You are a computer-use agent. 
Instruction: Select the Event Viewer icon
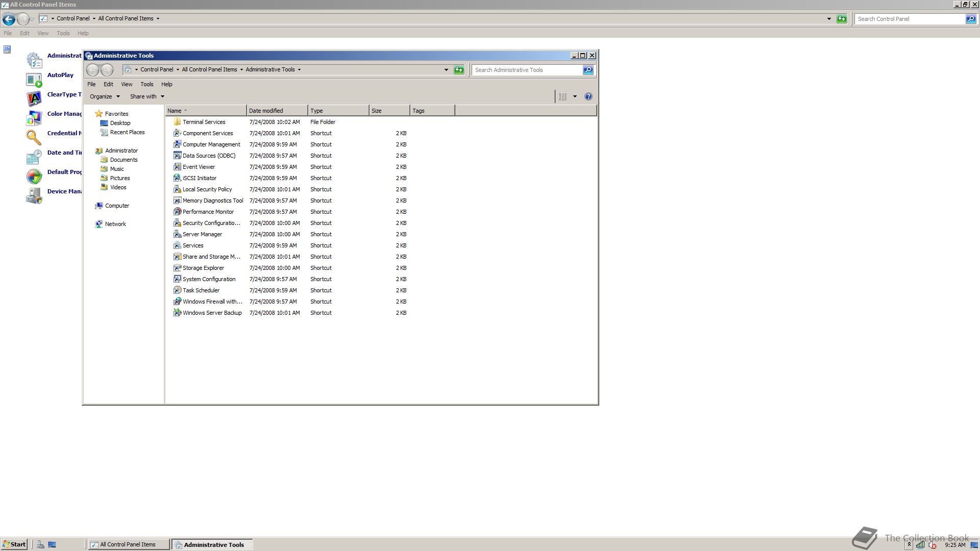coord(177,167)
